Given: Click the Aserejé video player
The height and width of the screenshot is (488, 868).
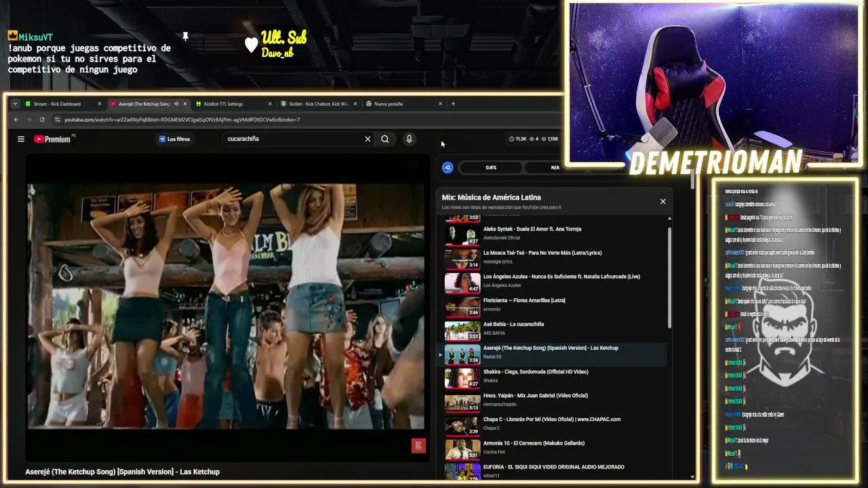Looking at the screenshot, I should [x=226, y=306].
